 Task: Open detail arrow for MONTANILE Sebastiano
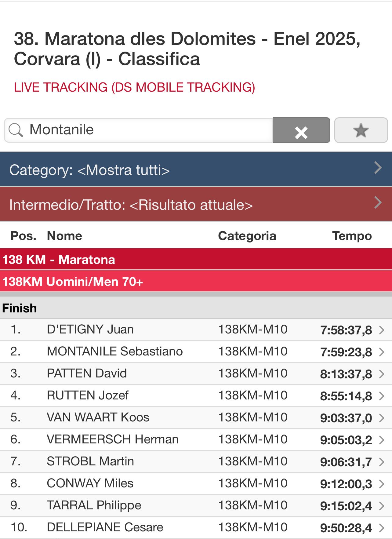(x=382, y=352)
